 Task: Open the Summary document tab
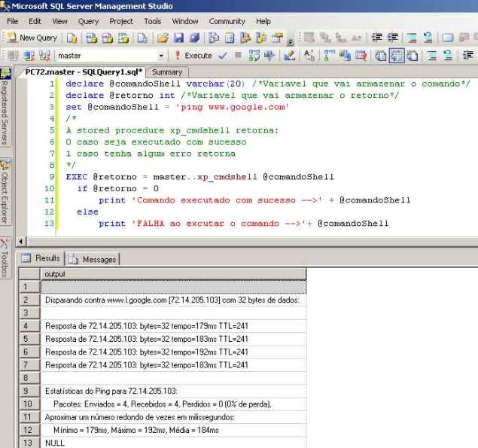(x=166, y=72)
